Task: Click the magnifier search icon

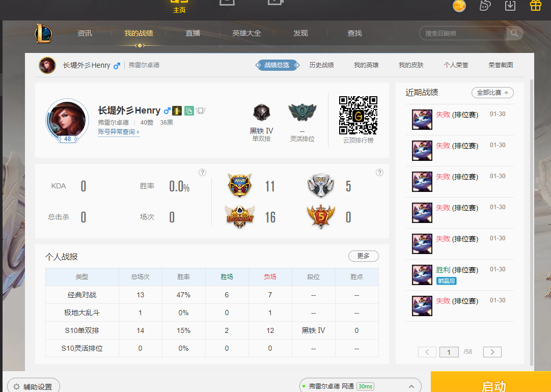Action: point(514,33)
